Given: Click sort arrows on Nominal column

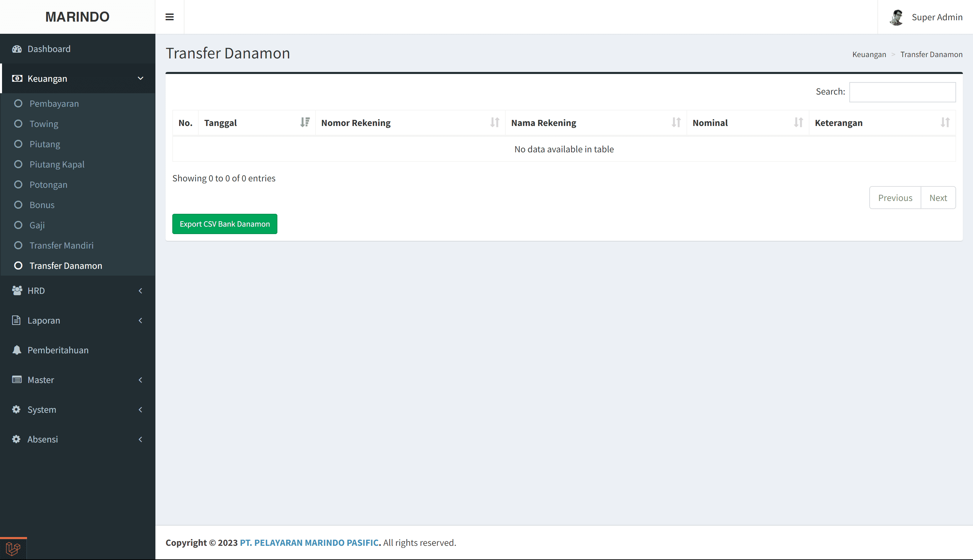Looking at the screenshot, I should coord(798,122).
